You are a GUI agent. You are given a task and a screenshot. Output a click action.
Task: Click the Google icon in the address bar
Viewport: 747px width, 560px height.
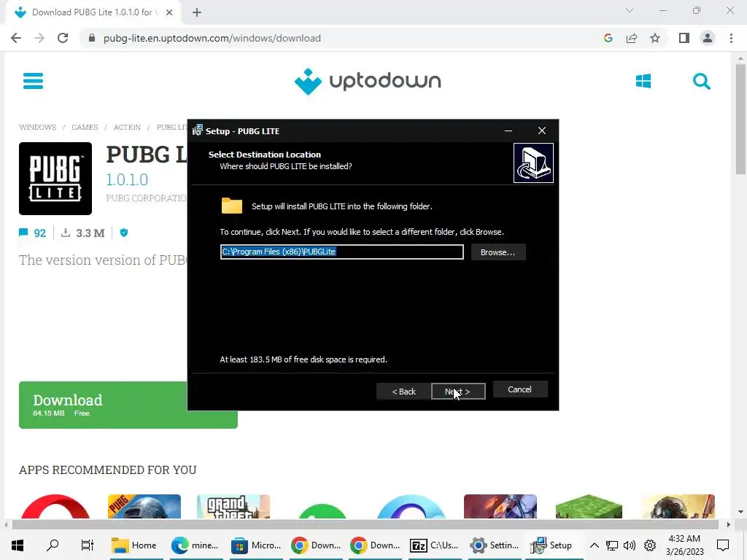click(608, 38)
